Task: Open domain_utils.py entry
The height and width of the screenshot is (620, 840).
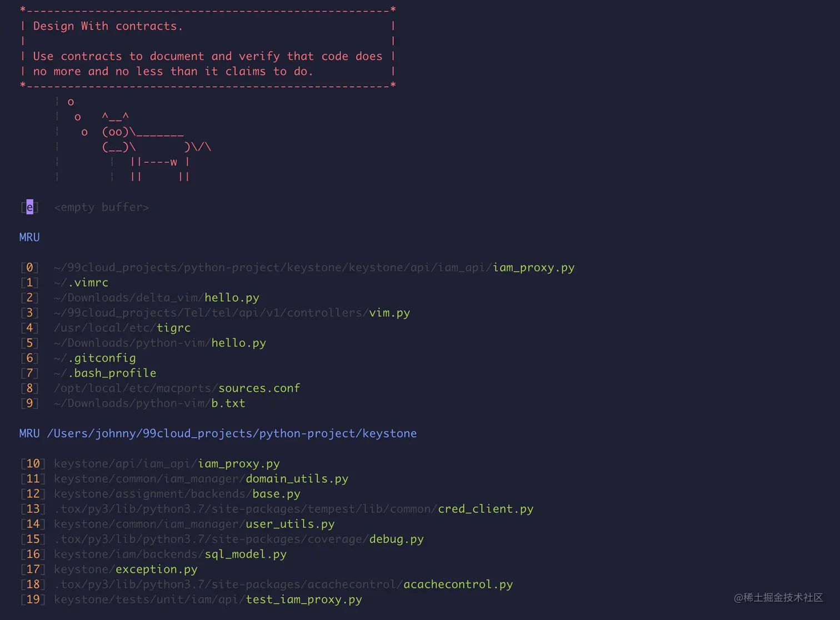Action: click(184, 478)
